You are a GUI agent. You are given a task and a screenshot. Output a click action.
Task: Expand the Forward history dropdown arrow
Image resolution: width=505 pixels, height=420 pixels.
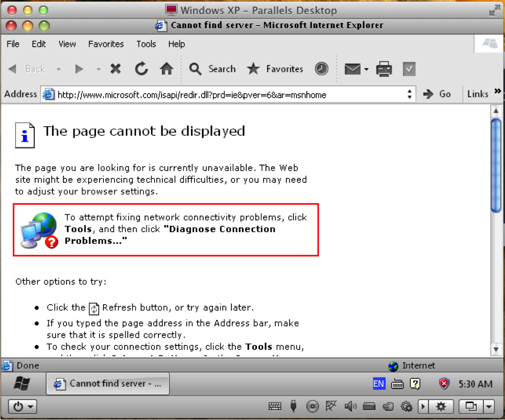tap(99, 69)
